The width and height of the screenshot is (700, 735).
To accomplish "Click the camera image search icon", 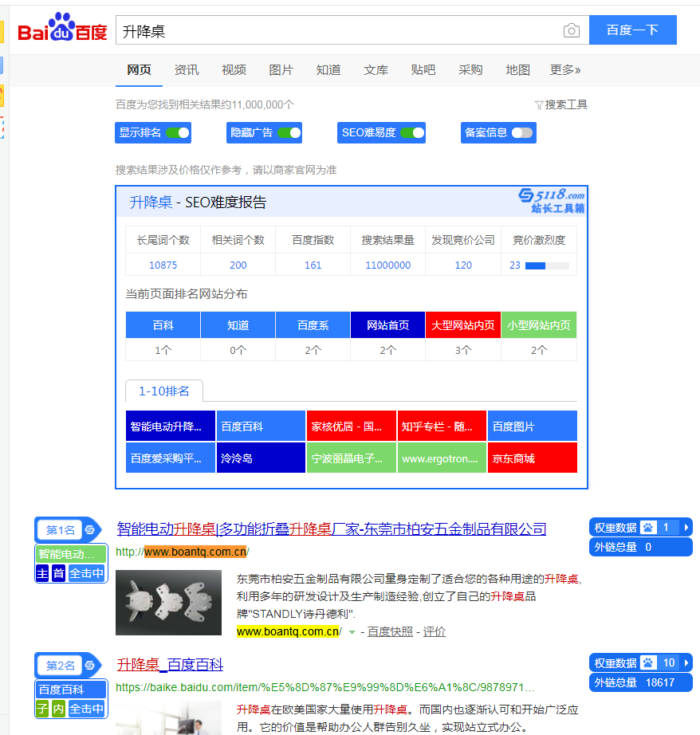I will click(571, 31).
